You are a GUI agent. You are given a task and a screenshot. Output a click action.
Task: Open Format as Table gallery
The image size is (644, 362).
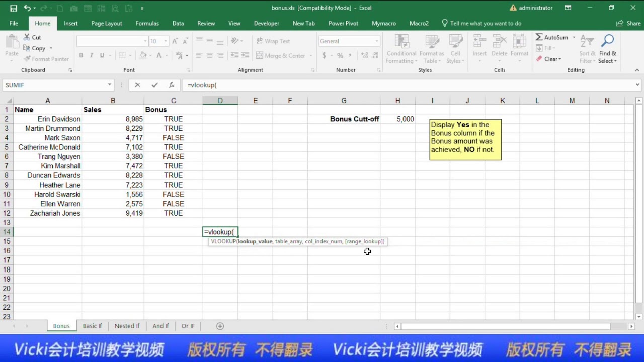[x=432, y=49]
